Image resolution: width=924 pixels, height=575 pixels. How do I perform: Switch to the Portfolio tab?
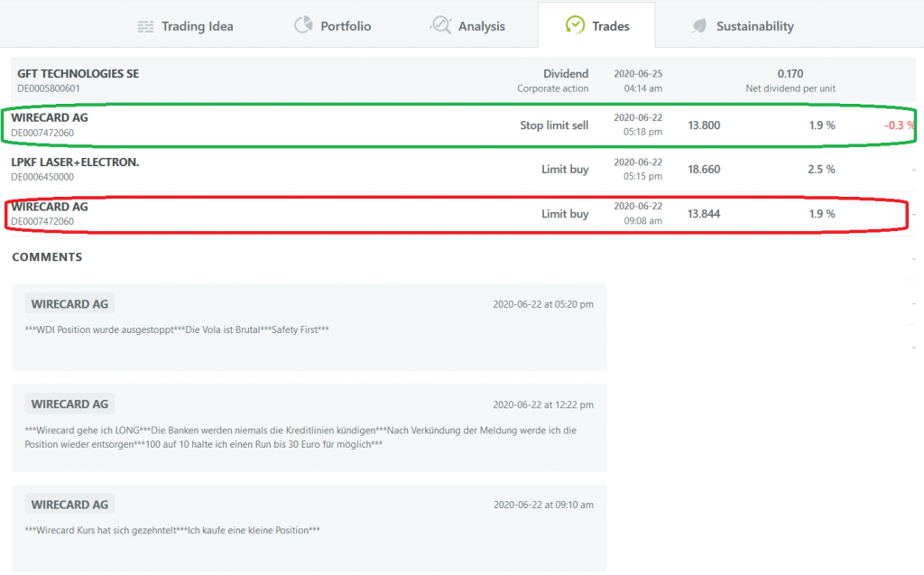pos(346,26)
